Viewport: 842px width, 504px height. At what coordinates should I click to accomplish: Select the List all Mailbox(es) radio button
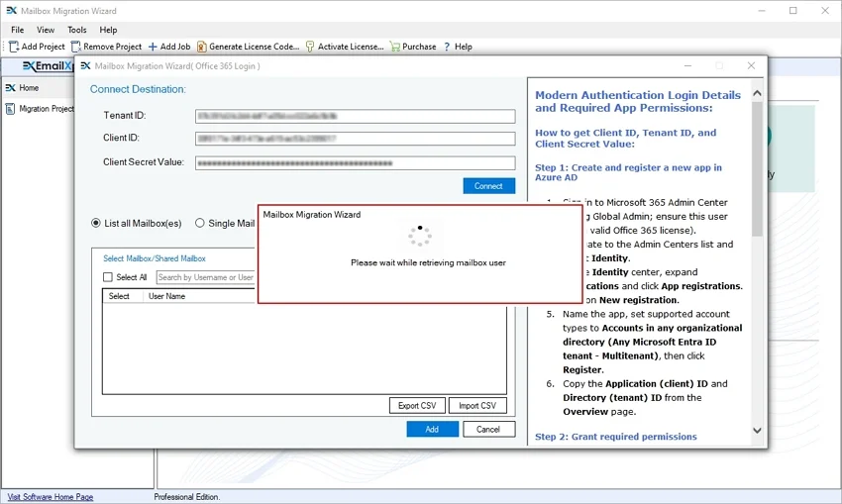(96, 223)
